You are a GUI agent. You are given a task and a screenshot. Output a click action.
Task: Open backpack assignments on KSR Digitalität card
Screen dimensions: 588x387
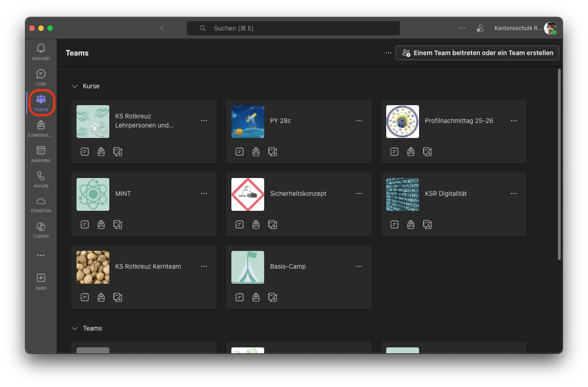pyautogui.click(x=411, y=224)
